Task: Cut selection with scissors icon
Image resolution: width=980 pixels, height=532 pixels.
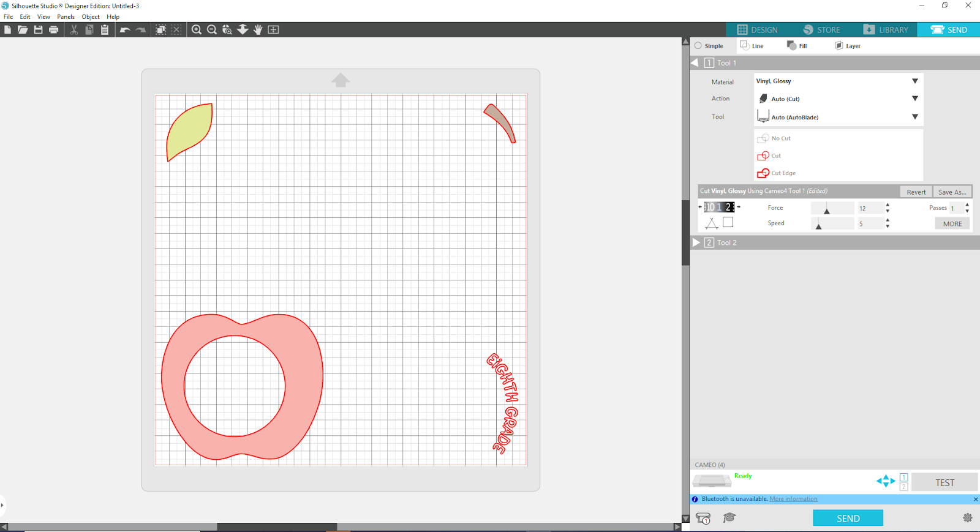Action: 74,29
